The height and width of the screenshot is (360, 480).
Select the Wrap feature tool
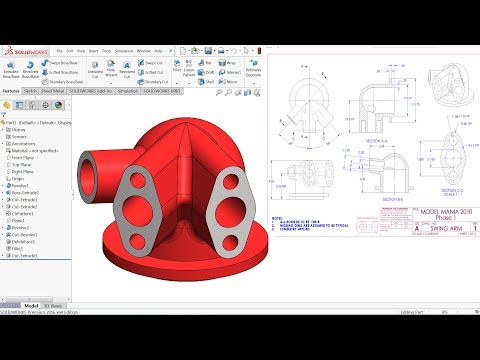click(x=227, y=63)
